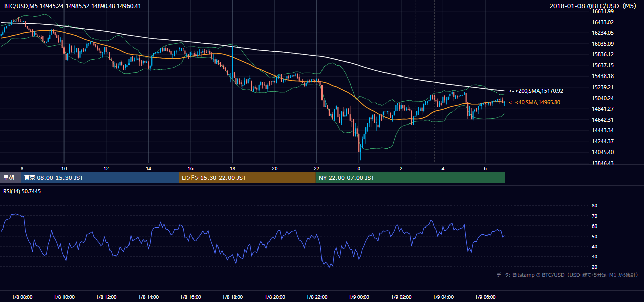Click RSI axis level 50

pos(594,236)
